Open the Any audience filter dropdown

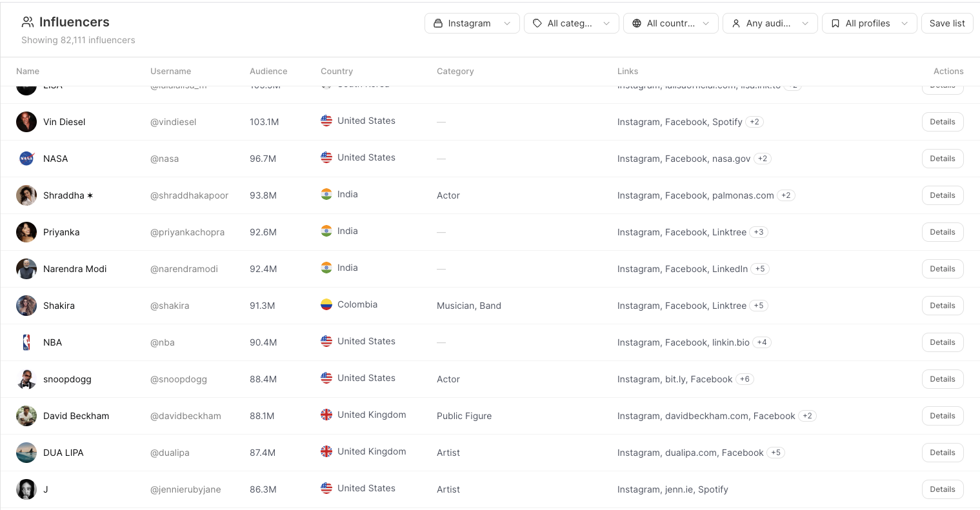pos(770,23)
